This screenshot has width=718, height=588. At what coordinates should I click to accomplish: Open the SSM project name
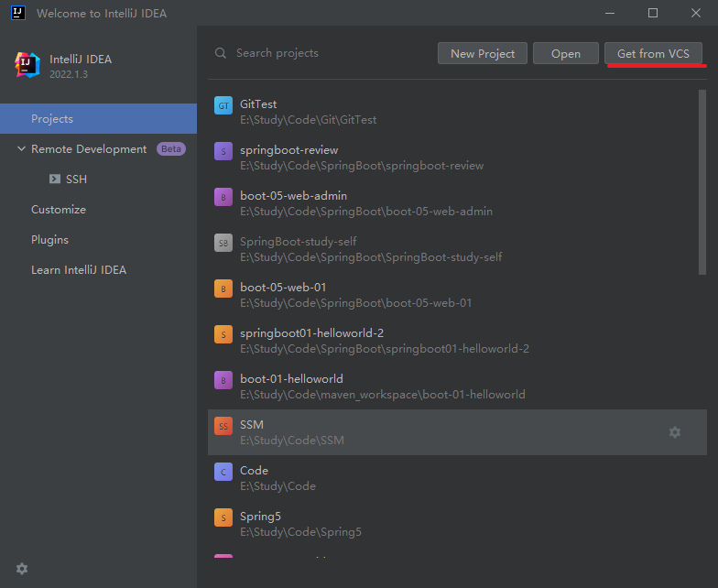pos(252,425)
